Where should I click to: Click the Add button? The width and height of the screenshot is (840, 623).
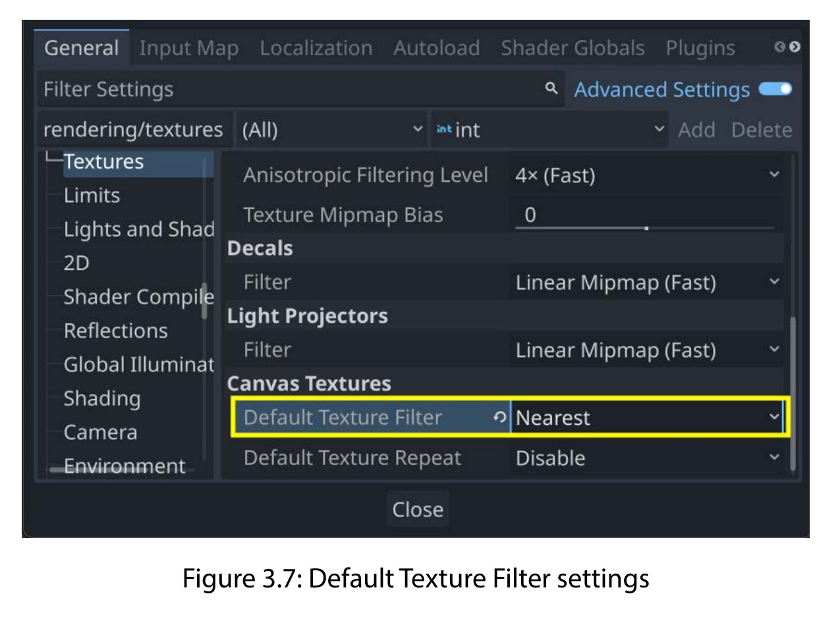696,130
